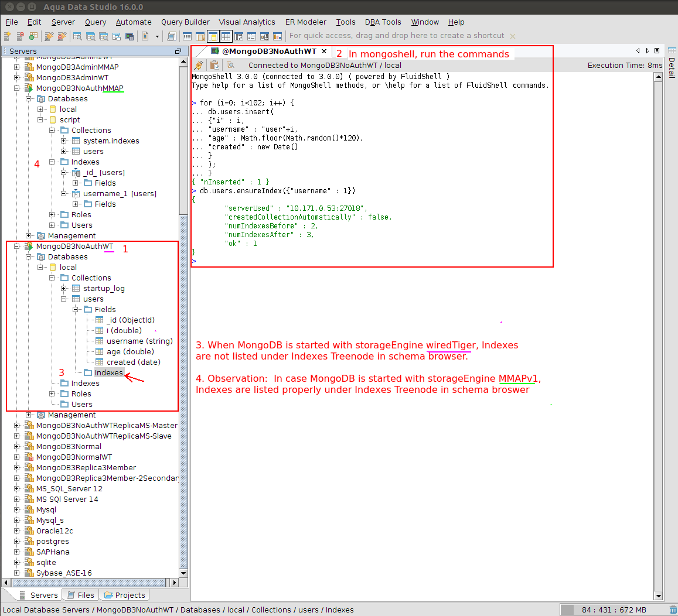The width and height of the screenshot is (678, 616).
Task: Select the script database
Action: tap(70, 119)
